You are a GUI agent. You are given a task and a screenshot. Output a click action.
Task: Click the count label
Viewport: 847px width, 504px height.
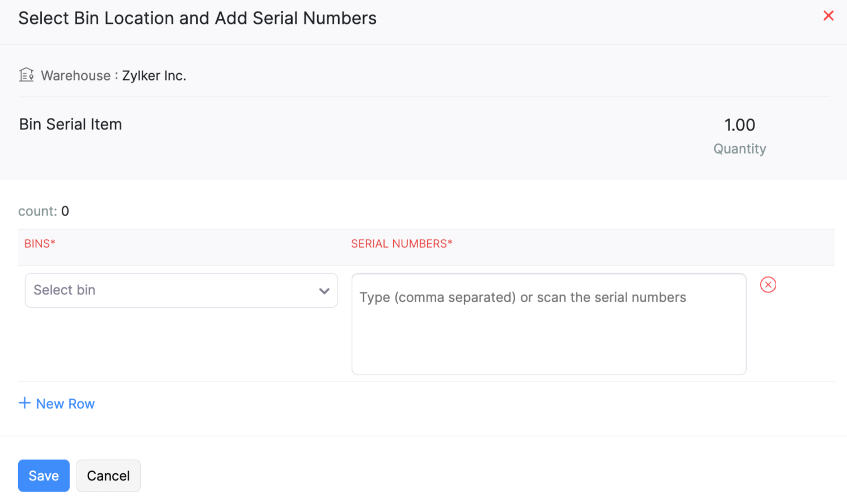click(x=37, y=211)
